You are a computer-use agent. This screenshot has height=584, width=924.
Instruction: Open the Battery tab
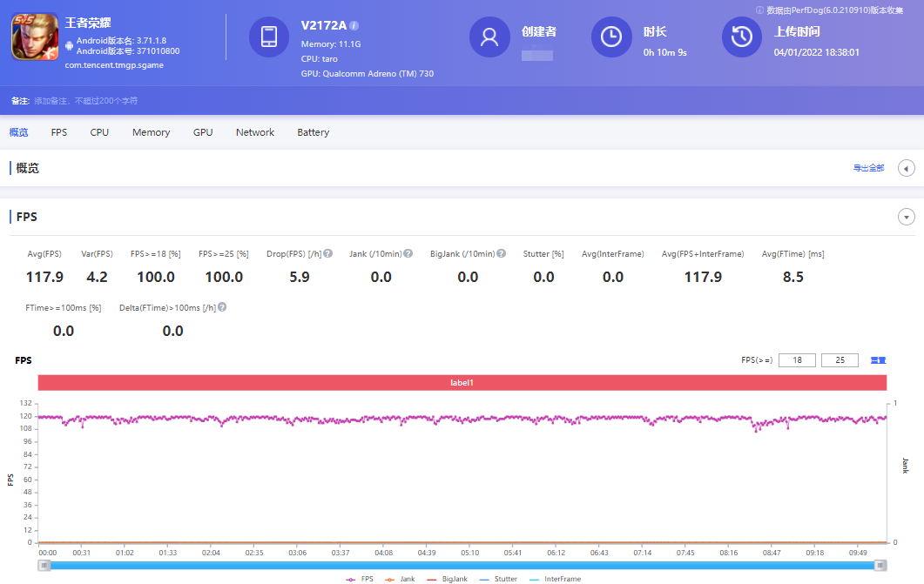click(313, 132)
